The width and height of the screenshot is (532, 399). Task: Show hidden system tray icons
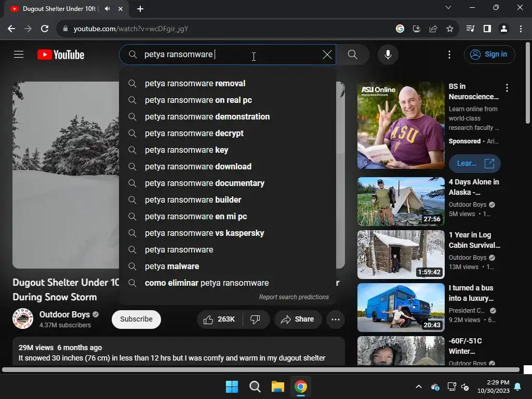click(x=419, y=387)
